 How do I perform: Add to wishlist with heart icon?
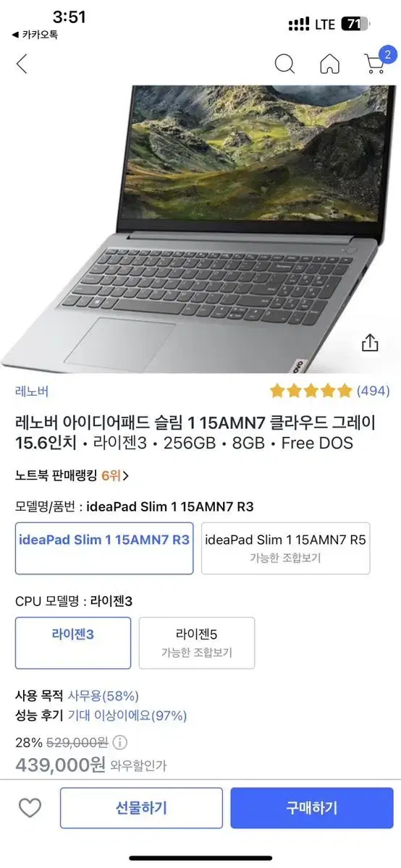coord(30,808)
